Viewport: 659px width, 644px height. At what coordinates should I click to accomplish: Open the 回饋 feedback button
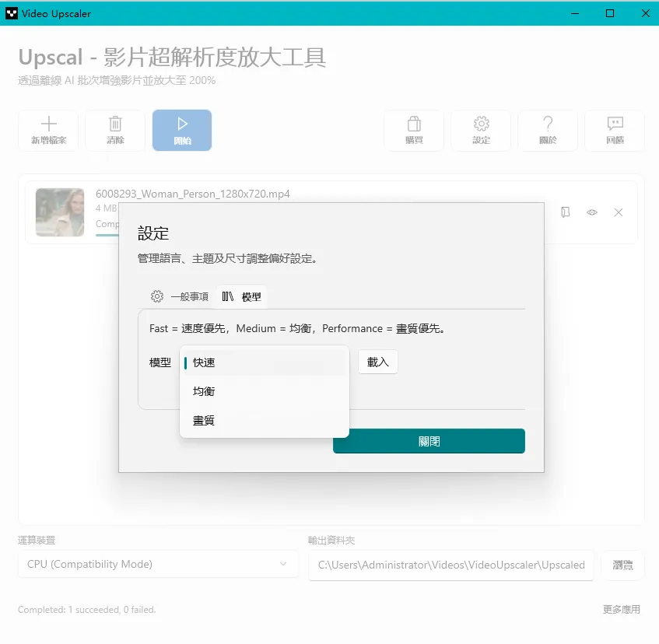click(x=615, y=130)
